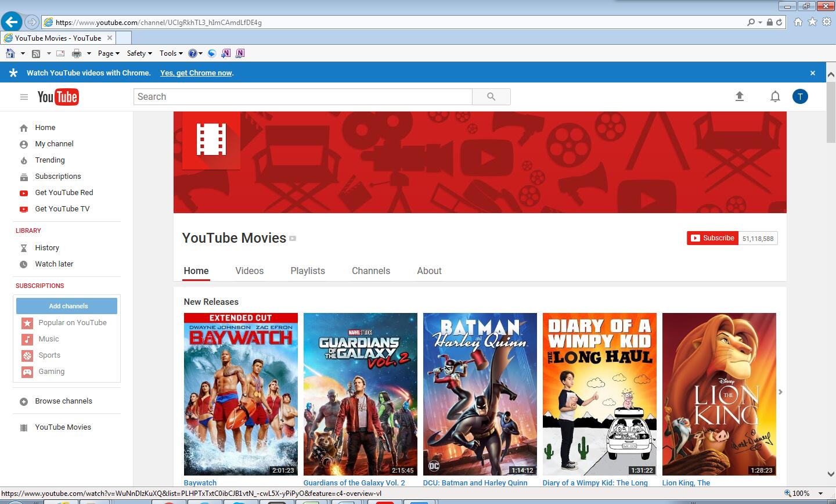
Task: Open Guardians of the Galaxy Vol. 2 poster
Action: coord(361,394)
